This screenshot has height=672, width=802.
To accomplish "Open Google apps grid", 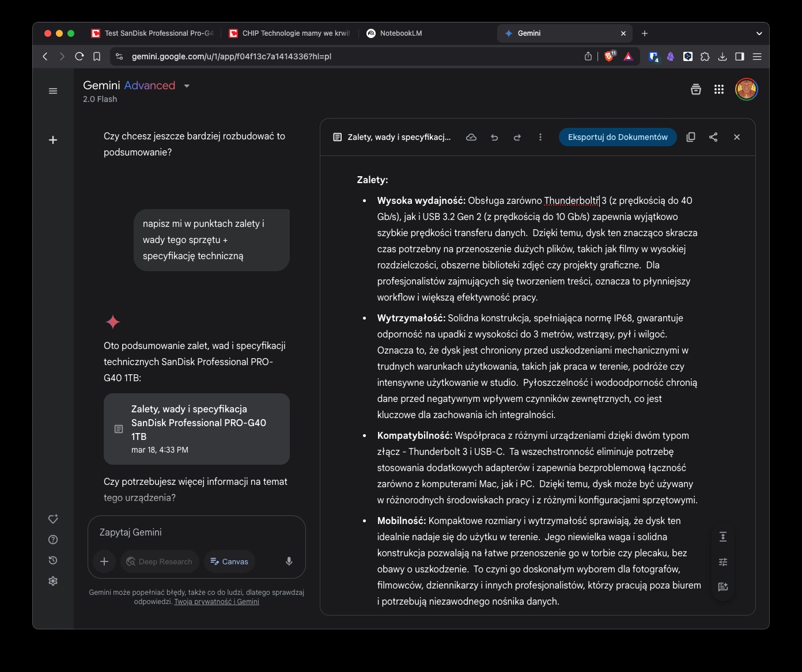I will tap(719, 89).
